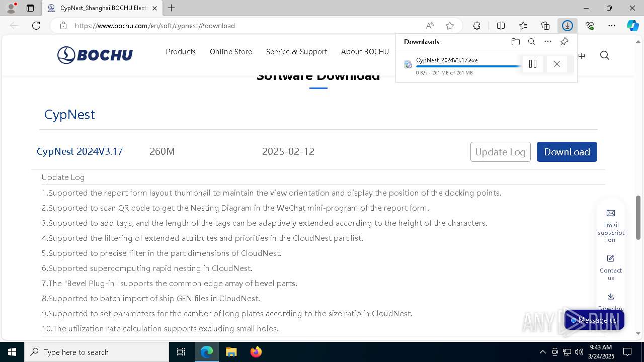Click the blue DownLoad button
This screenshot has height=362, width=644.
(567, 152)
